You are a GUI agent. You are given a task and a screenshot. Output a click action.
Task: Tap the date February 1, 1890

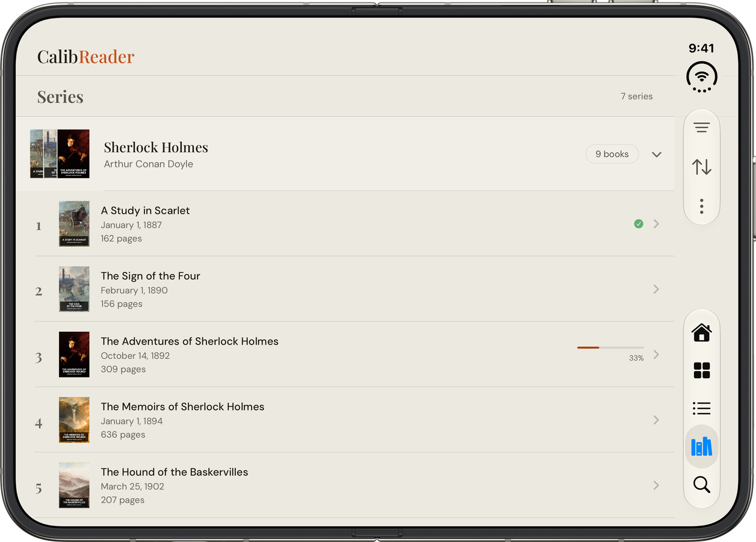[134, 290]
